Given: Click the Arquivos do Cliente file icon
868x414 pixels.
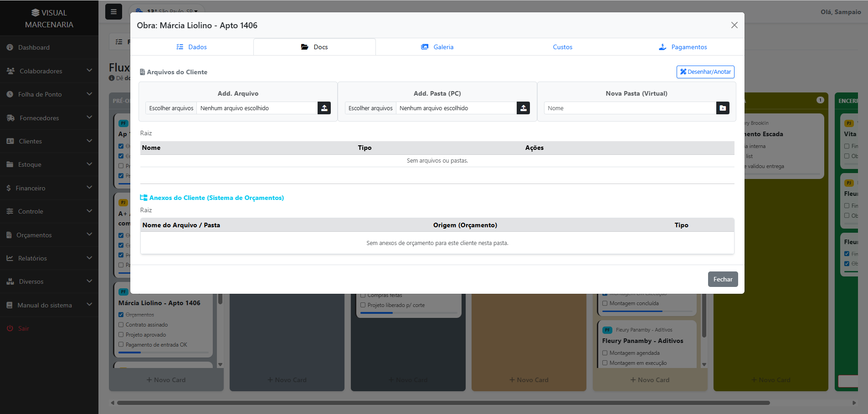Looking at the screenshot, I should (143, 72).
